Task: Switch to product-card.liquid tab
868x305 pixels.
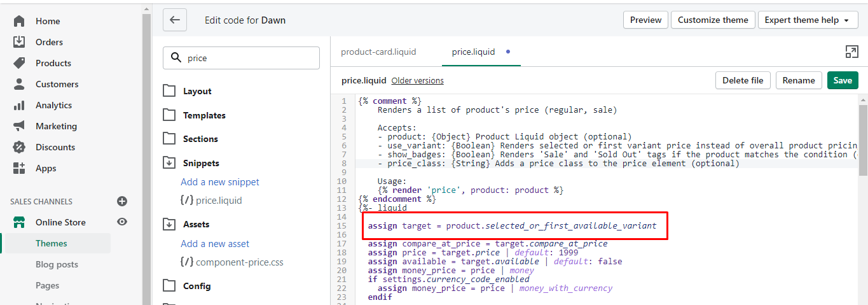Action: click(378, 52)
